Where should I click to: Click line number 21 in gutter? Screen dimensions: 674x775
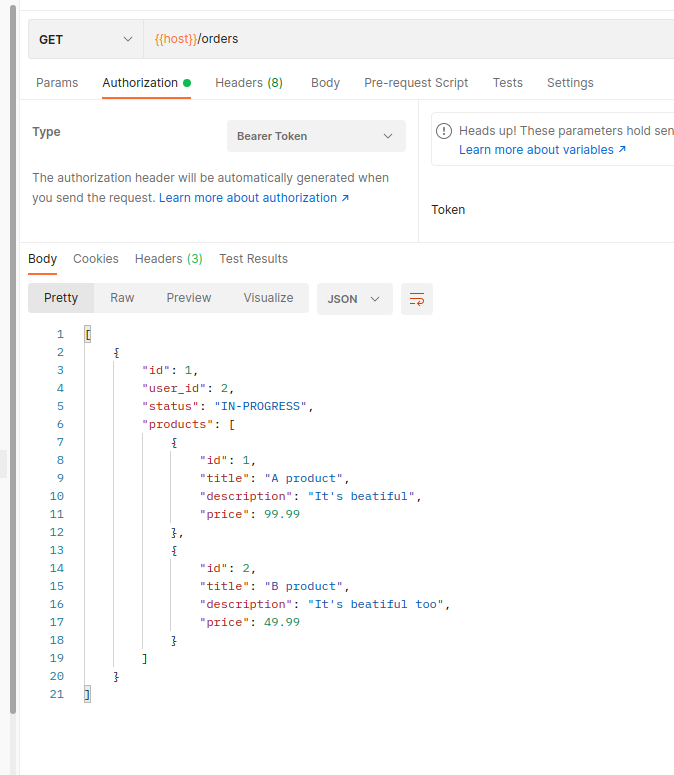tap(57, 694)
